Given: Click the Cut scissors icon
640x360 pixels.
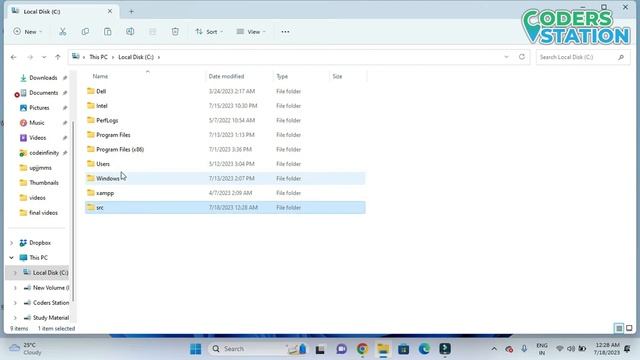Looking at the screenshot, I should coord(62,32).
